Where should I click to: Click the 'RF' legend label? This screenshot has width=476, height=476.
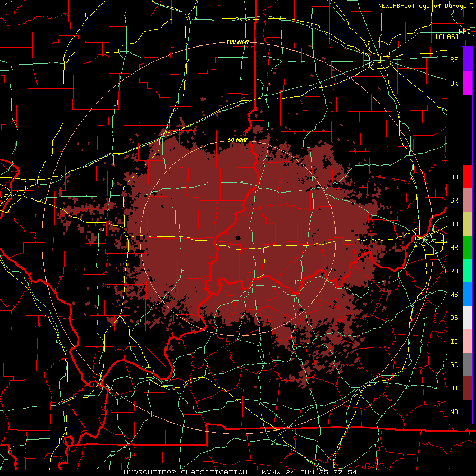pos(454,59)
